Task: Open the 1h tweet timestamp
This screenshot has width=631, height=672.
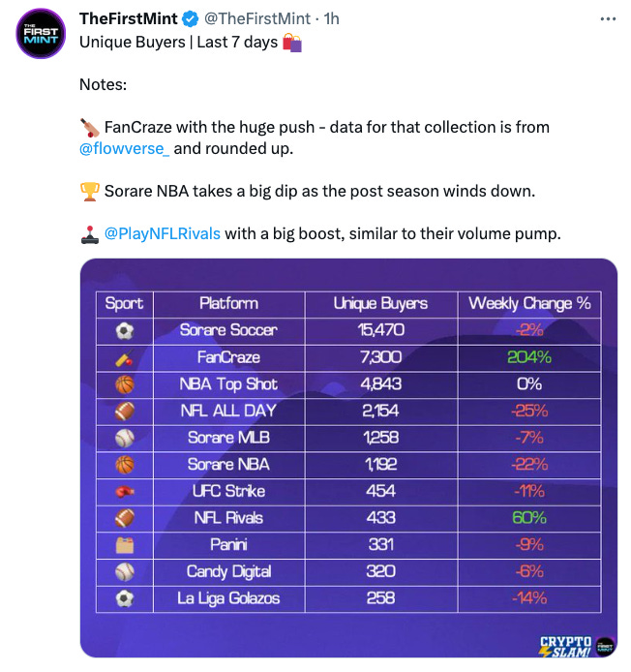Action: (x=332, y=18)
